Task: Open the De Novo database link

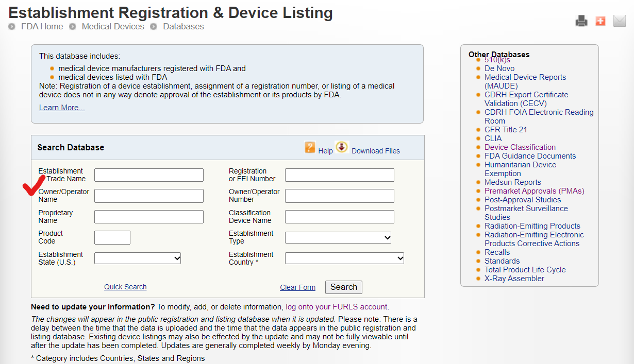Action: [499, 68]
